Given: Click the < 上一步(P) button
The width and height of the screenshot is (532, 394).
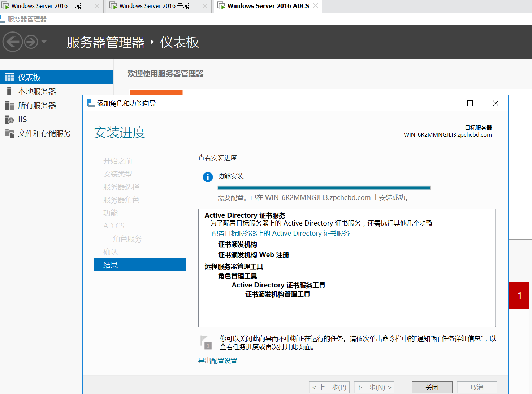Looking at the screenshot, I should click(x=329, y=387).
